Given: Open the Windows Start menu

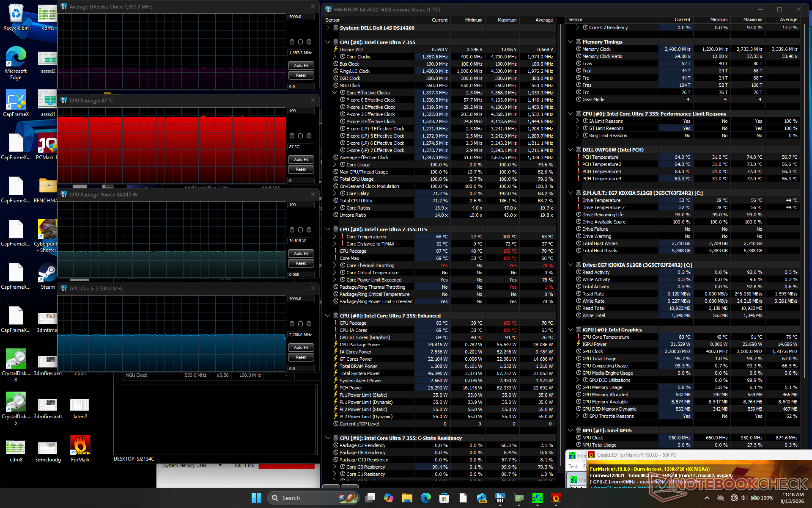Looking at the screenshot, I should pyautogui.click(x=256, y=498).
